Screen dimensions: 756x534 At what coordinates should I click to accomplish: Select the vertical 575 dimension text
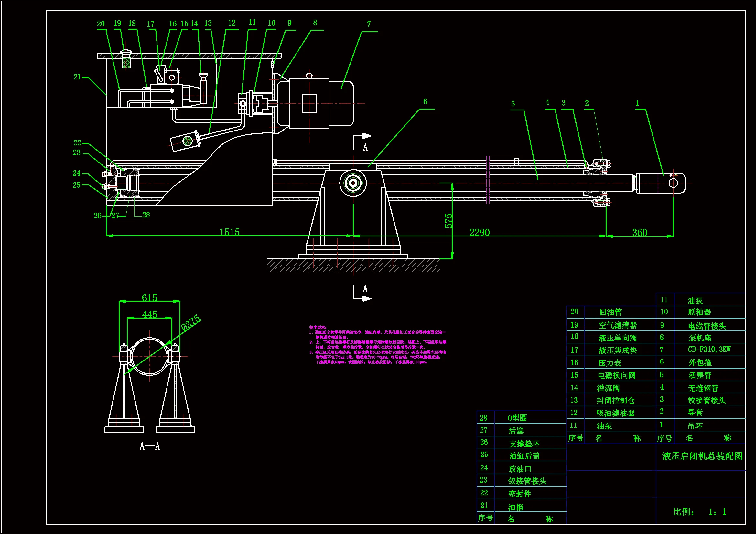tap(448, 221)
